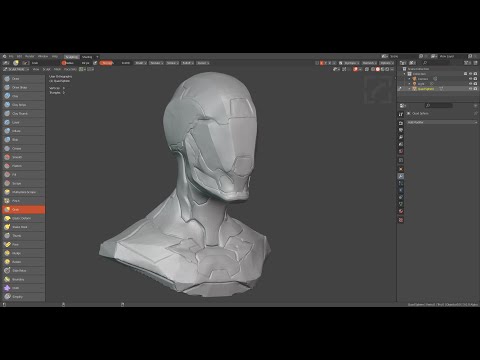480x360 pixels.
Task: Select the Pinch brush
Action: click(23, 201)
